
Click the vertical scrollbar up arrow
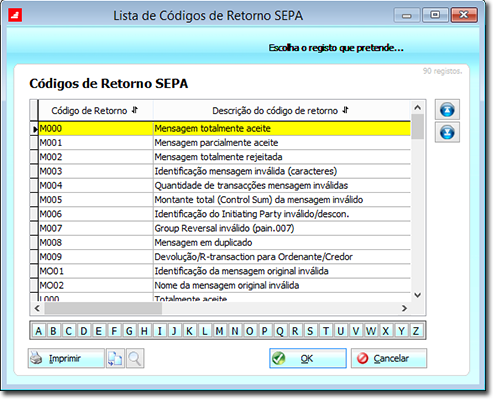click(x=417, y=108)
